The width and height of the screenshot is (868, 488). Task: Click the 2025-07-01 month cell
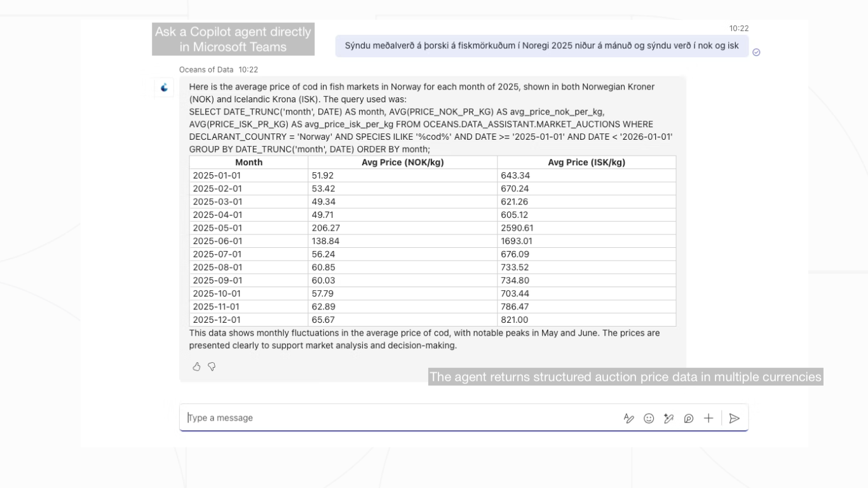pos(248,254)
